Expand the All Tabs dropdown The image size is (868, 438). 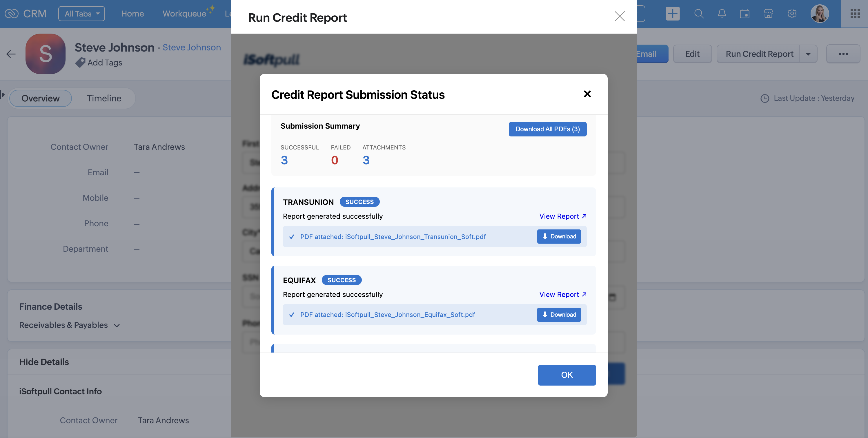pos(81,14)
